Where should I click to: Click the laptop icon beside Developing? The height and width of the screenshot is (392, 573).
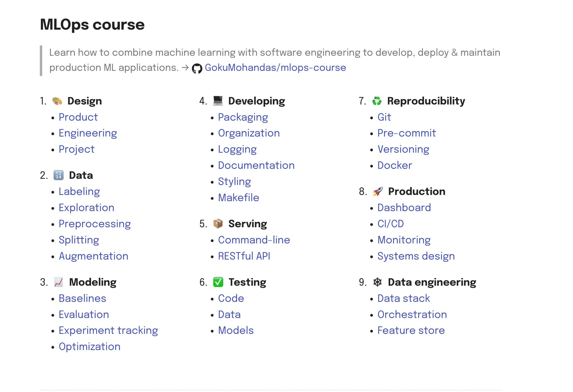[217, 101]
